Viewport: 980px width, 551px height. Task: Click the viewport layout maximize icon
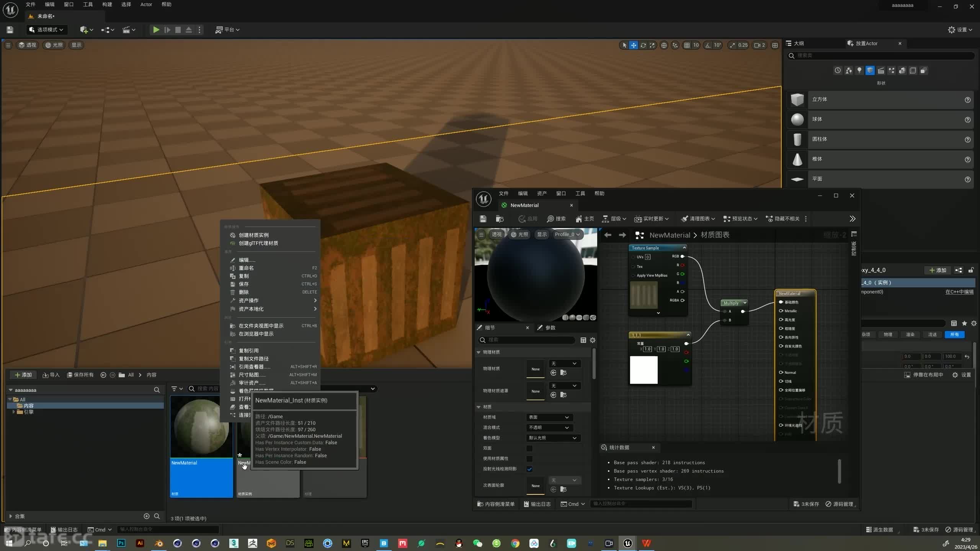[775, 45]
